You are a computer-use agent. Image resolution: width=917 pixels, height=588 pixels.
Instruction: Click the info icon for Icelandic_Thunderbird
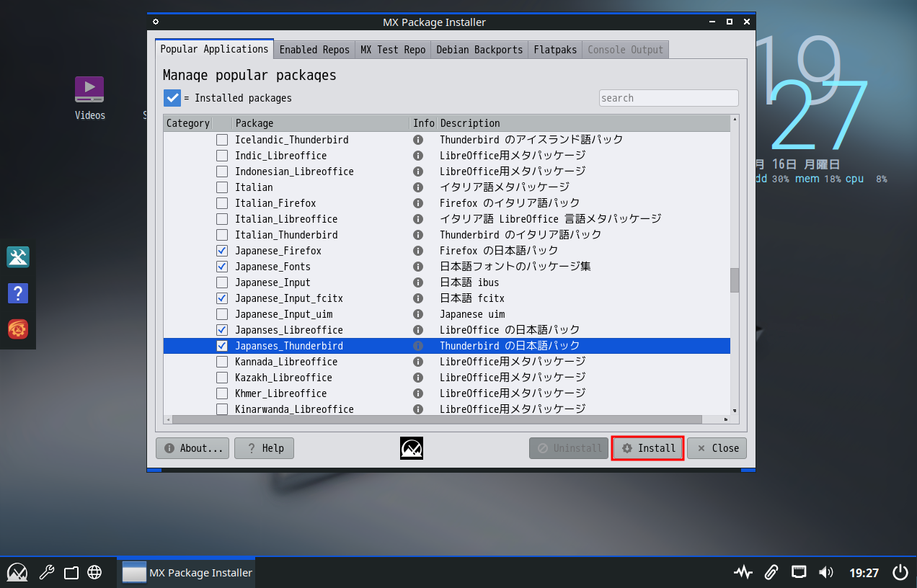pos(417,140)
